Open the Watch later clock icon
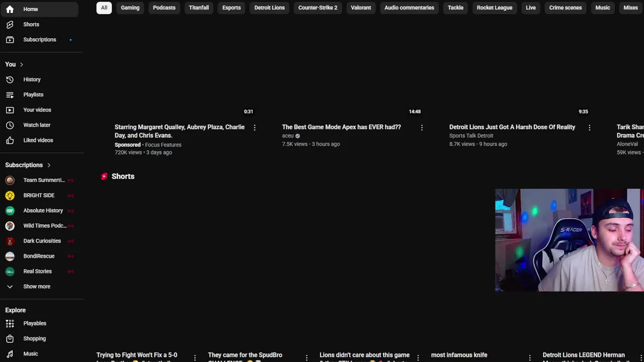The width and height of the screenshot is (644, 362). coord(10,125)
